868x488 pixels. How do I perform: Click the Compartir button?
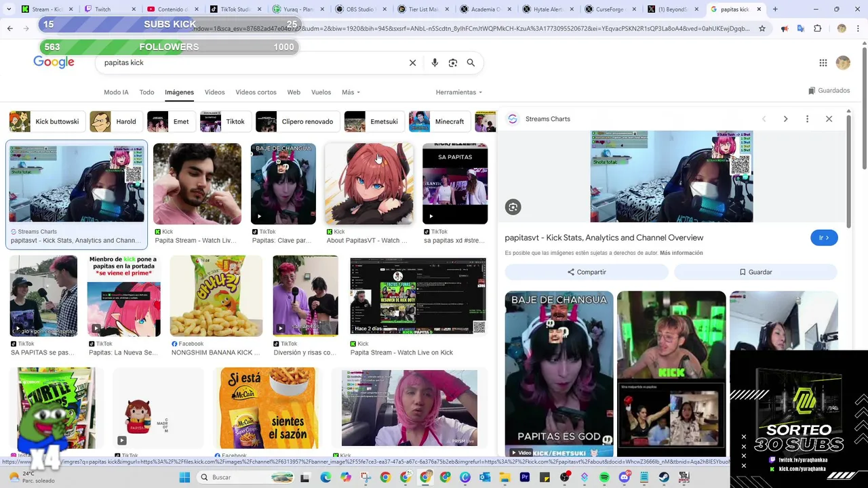pyautogui.click(x=587, y=272)
